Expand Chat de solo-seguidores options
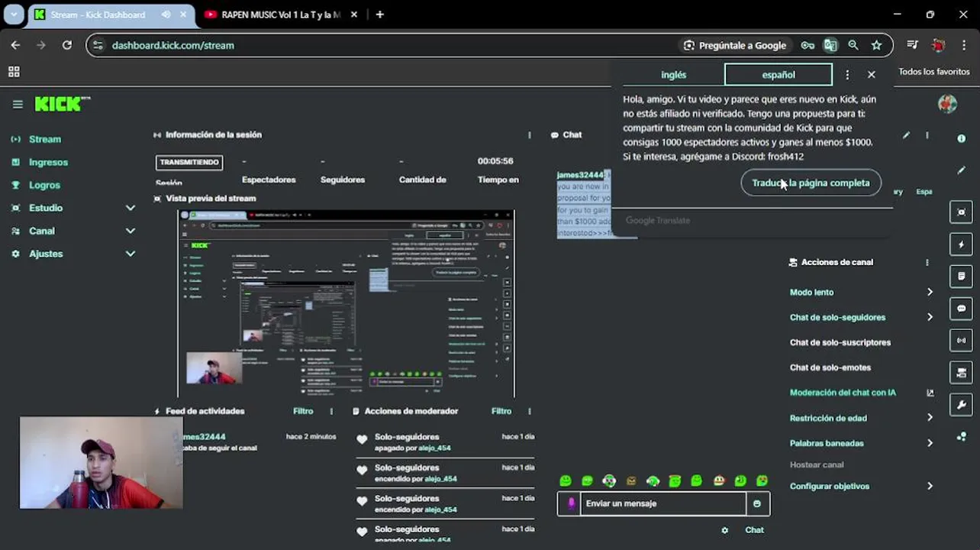The image size is (980, 550). 930,317
